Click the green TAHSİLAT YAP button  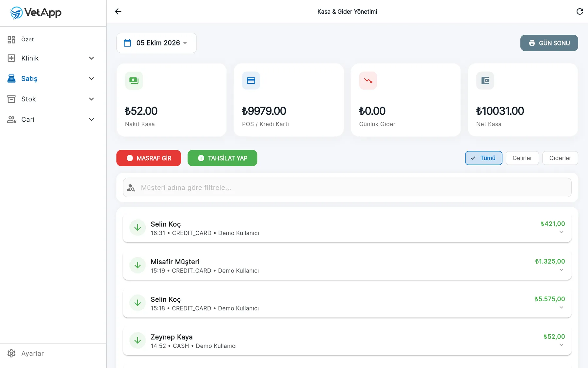click(x=222, y=158)
